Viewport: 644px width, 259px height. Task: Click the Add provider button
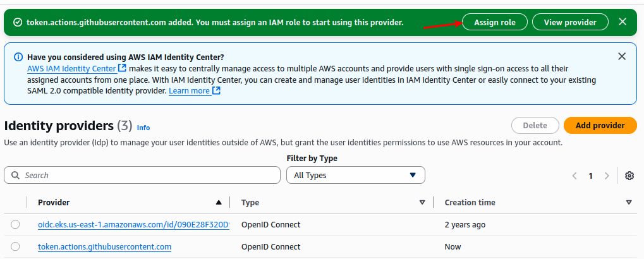pyautogui.click(x=600, y=125)
